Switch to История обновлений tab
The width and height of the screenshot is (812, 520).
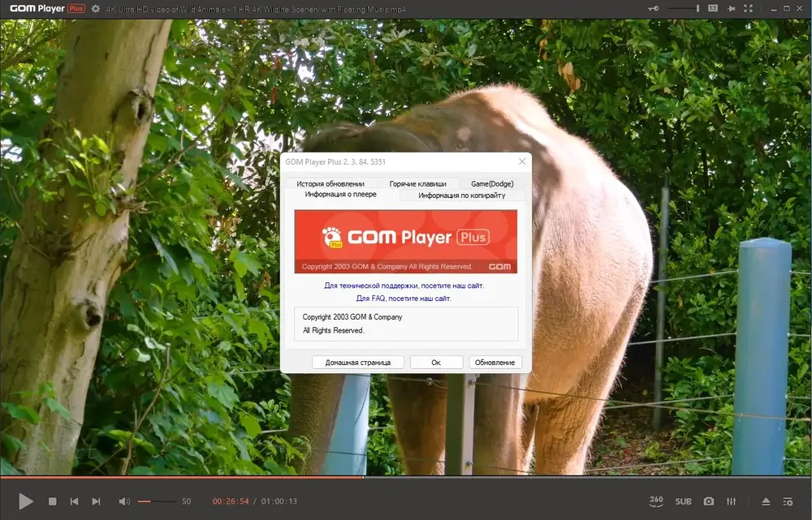pyautogui.click(x=330, y=183)
